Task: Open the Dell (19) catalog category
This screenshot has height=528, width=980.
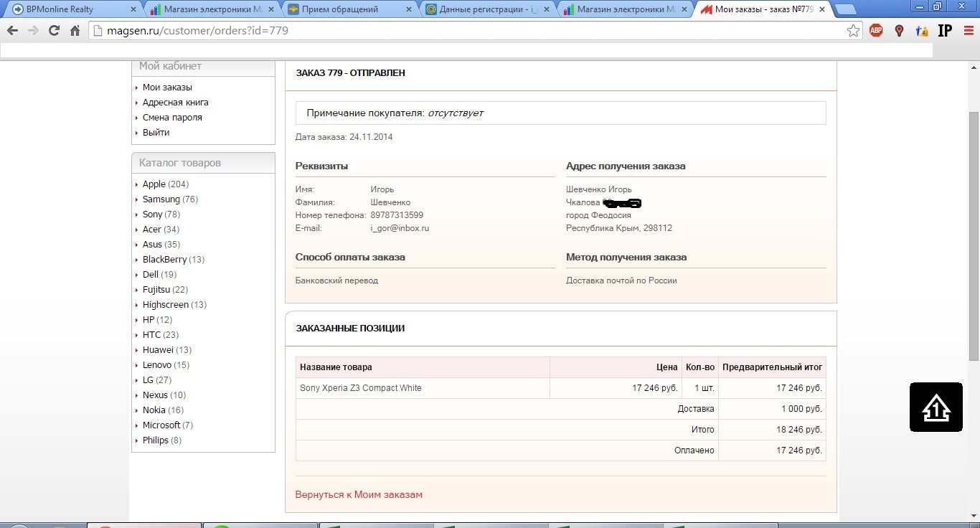Action: [159, 275]
